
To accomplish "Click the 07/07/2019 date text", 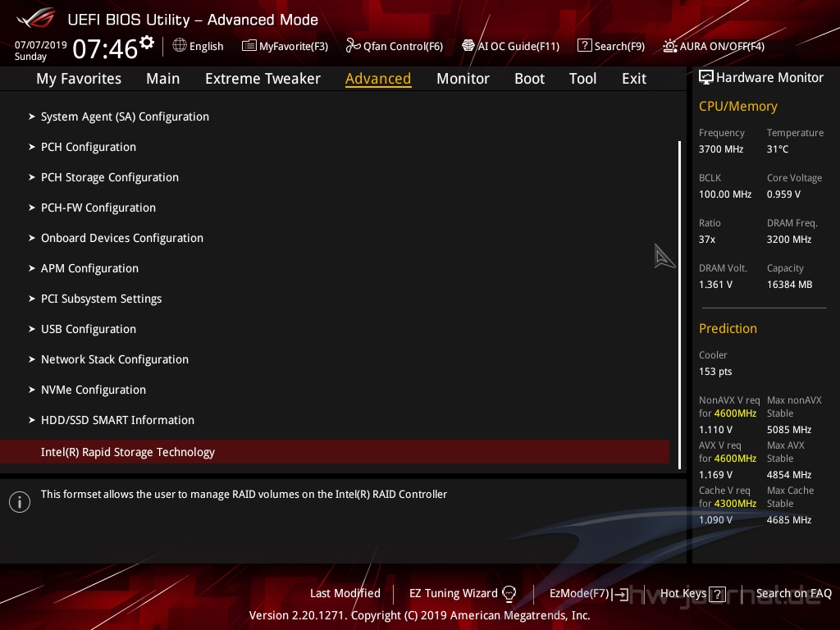I will (41, 44).
